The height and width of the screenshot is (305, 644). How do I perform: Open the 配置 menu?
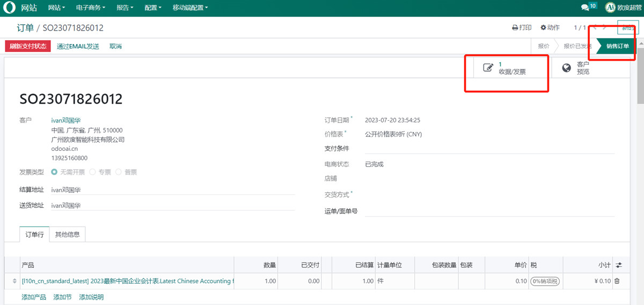pyautogui.click(x=153, y=8)
